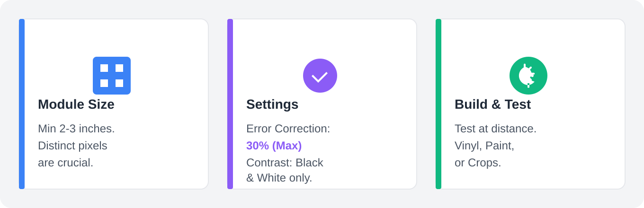Click the white checkmark inside the purple circle

(x=320, y=77)
